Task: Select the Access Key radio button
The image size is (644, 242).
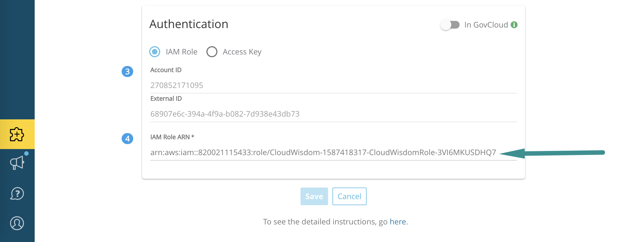Action: 212,52
